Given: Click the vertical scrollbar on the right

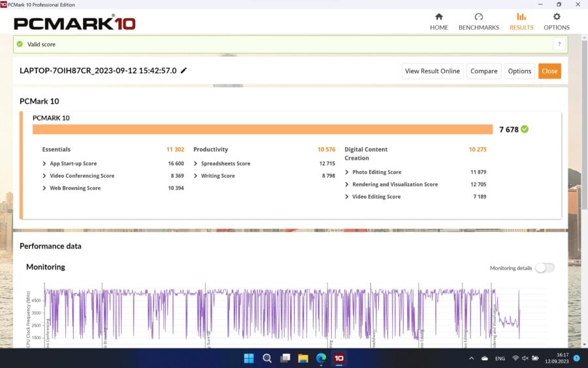Looking at the screenshot, I should click(x=584, y=125).
